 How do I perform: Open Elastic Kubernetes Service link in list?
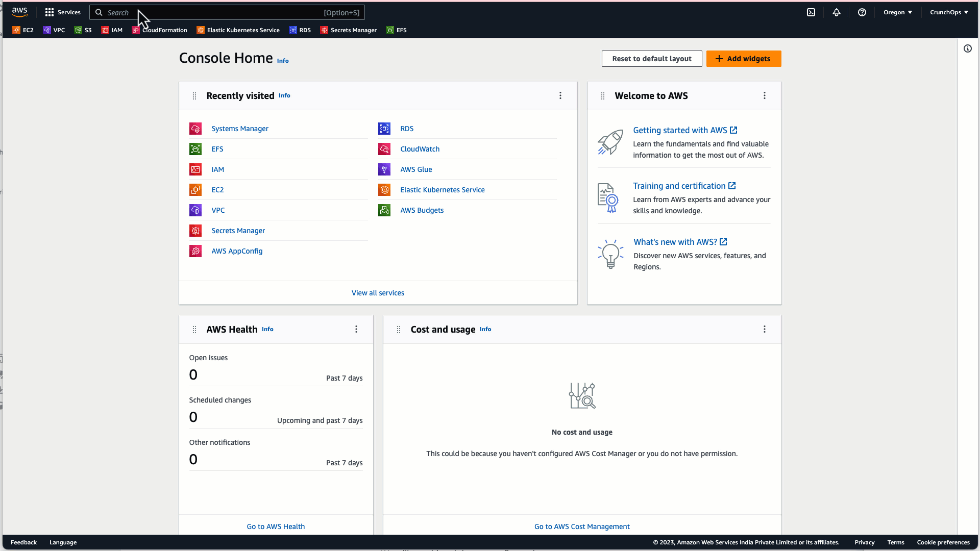pos(443,190)
